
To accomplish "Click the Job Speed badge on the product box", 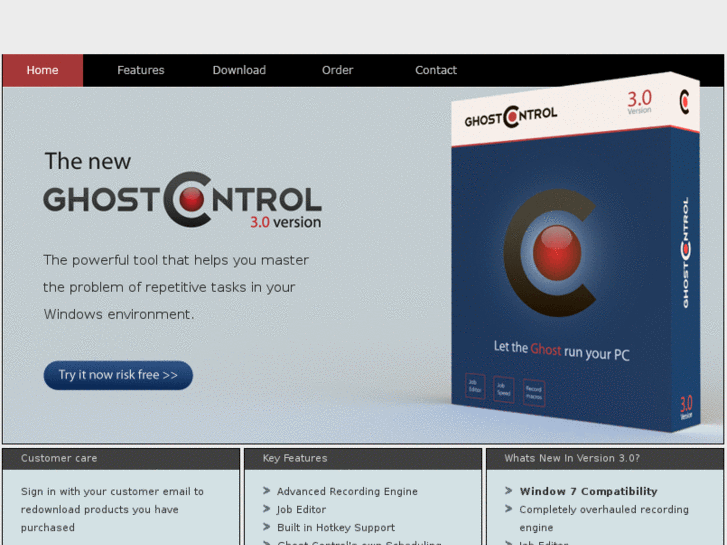I will pyautogui.click(x=504, y=389).
